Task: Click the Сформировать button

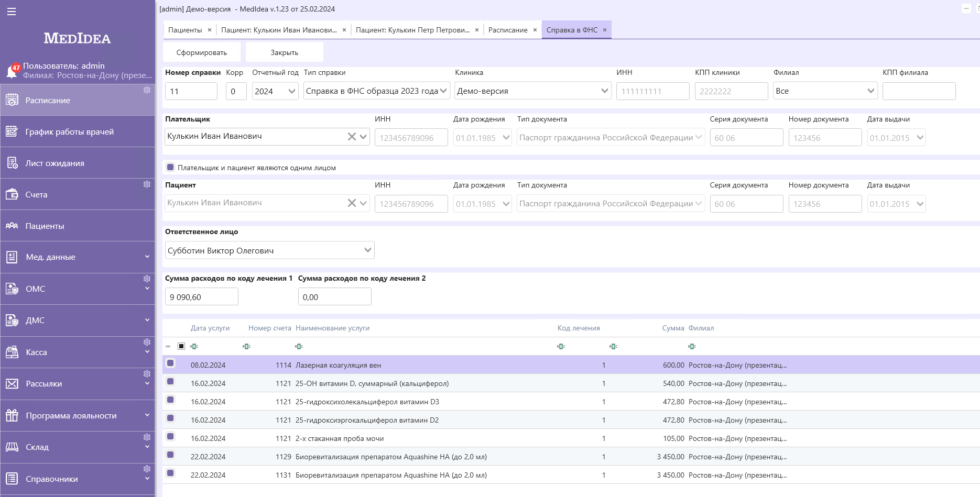Action: [202, 52]
